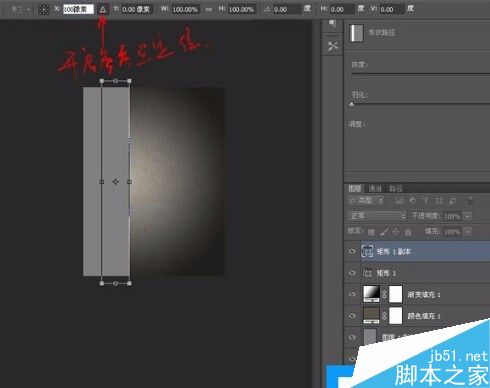Click the horizontal skew H field

[x=342, y=9]
